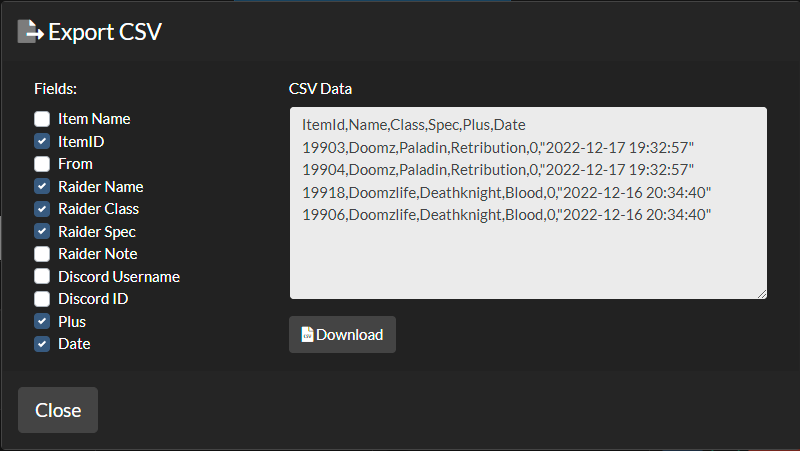Click the 19904 Doomz Paladin row
This screenshot has height=451, width=800.
click(x=497, y=169)
